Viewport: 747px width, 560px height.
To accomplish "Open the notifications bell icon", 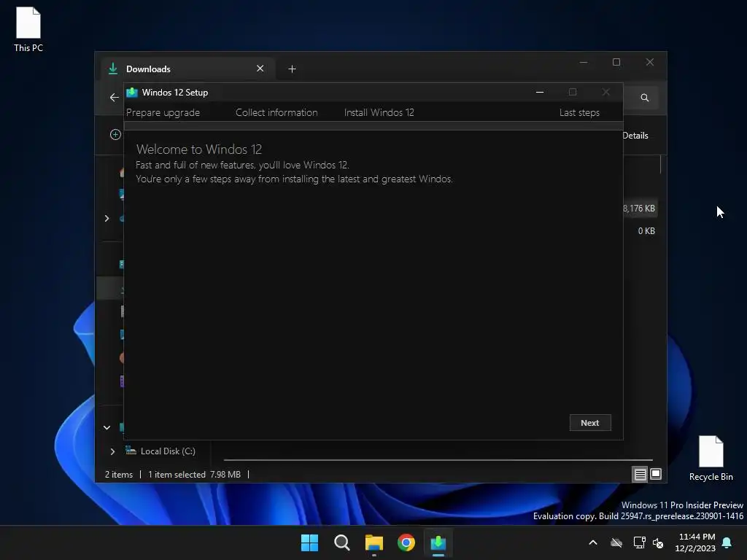I will [x=727, y=542].
